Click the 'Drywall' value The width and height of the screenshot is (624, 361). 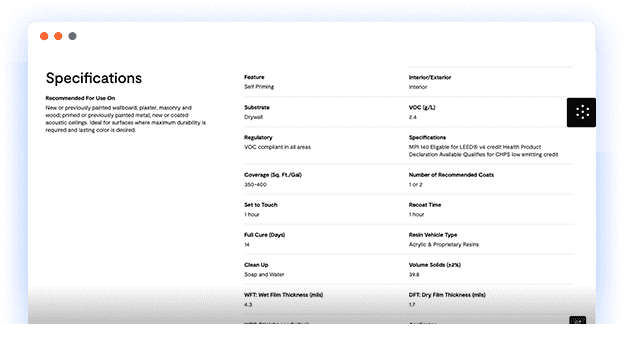point(253,117)
